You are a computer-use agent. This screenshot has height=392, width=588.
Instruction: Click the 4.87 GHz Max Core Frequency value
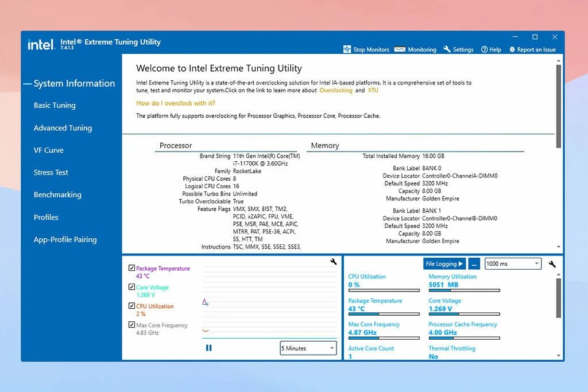coord(362,332)
